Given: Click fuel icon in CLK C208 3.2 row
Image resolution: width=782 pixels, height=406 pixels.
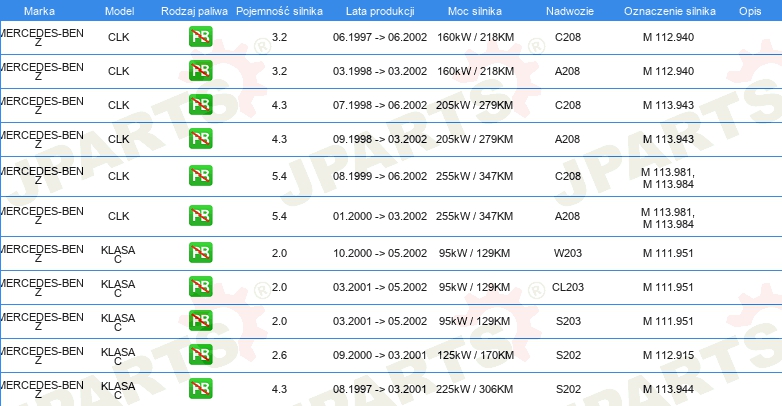Looking at the screenshot, I should click(200, 37).
